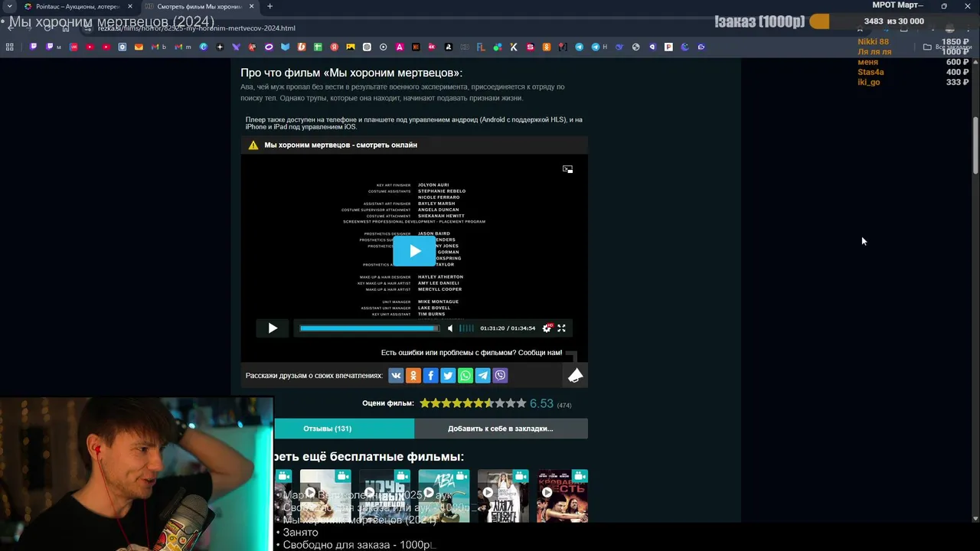Share the film on Odnoklassniki
Screen dimensions: 980x551
[413, 375]
